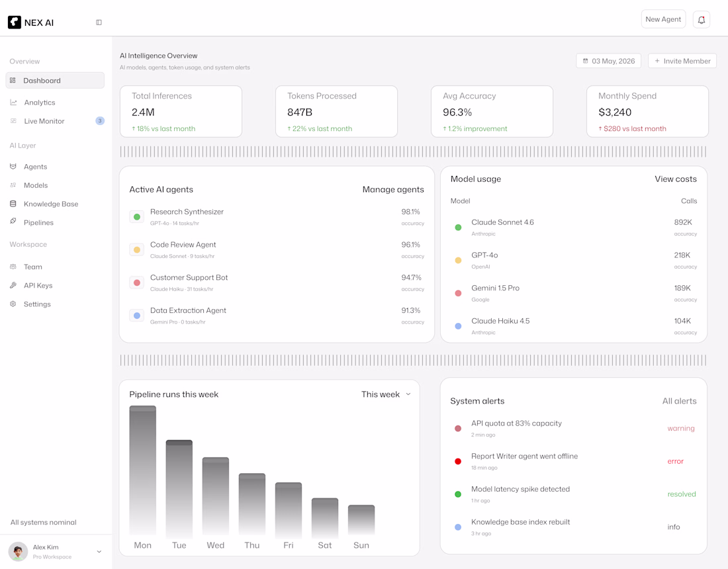Toggle Data Extraction Agent blue status indicator
Screen dimensions: 728x569
137,316
